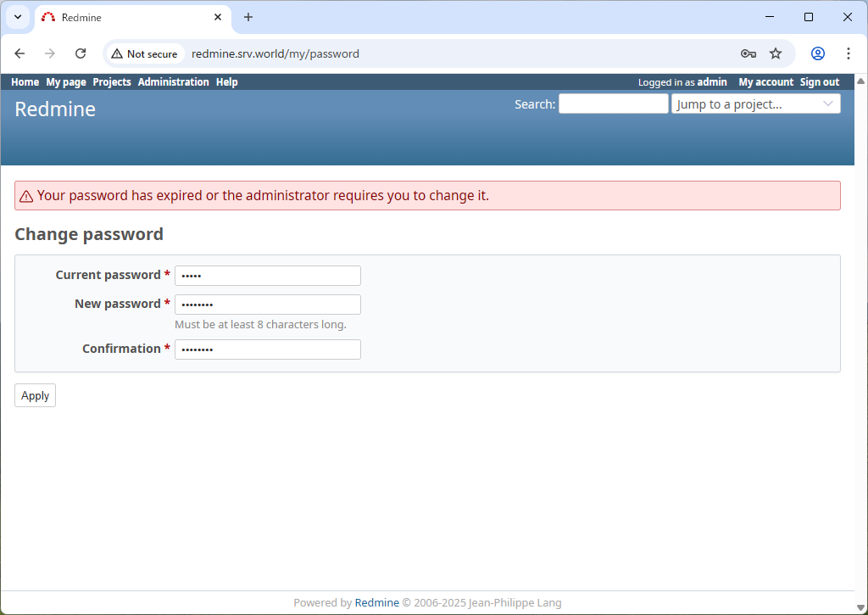Open the Projects menu item

click(112, 82)
